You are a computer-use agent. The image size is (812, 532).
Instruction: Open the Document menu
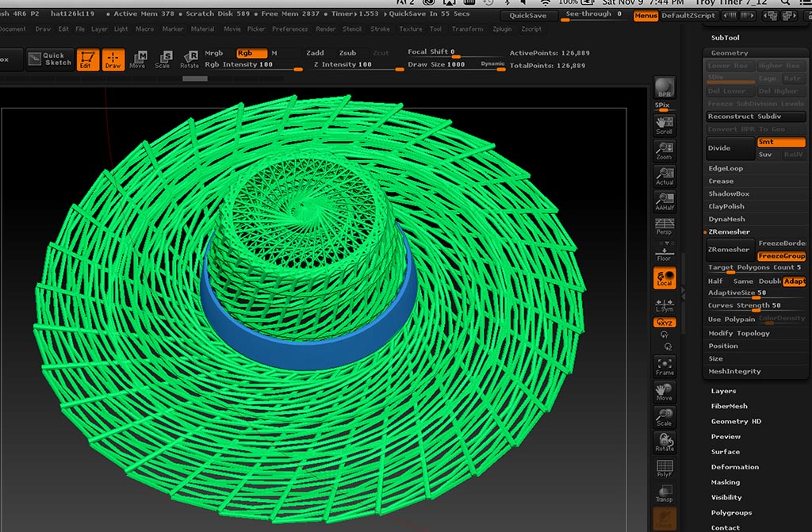(13, 29)
